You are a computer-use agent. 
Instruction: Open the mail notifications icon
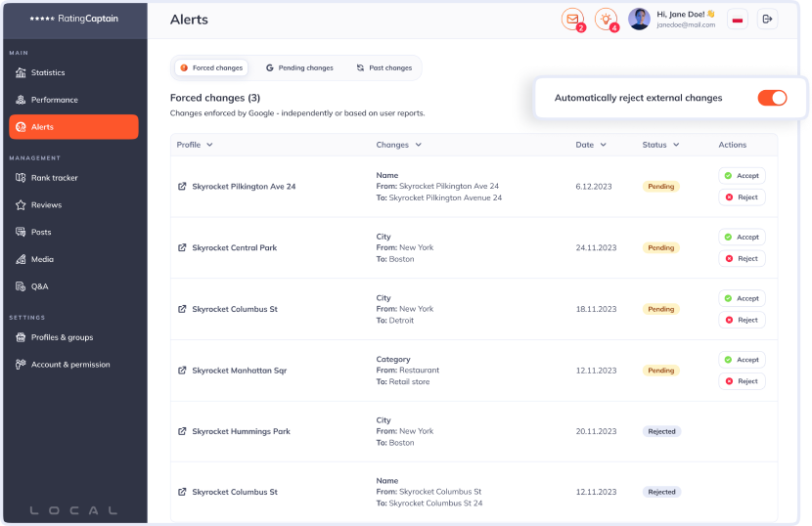(572, 19)
